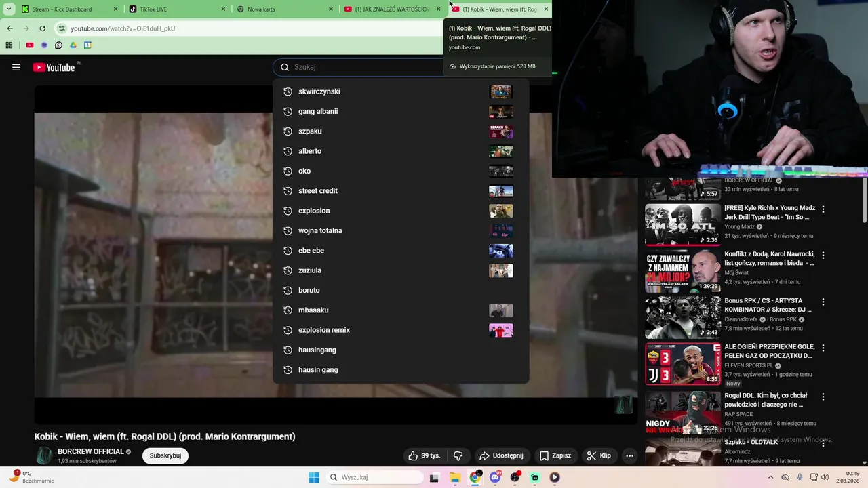Switch to Nowa karta tab
Image resolution: width=868 pixels, height=488 pixels.
285,9
